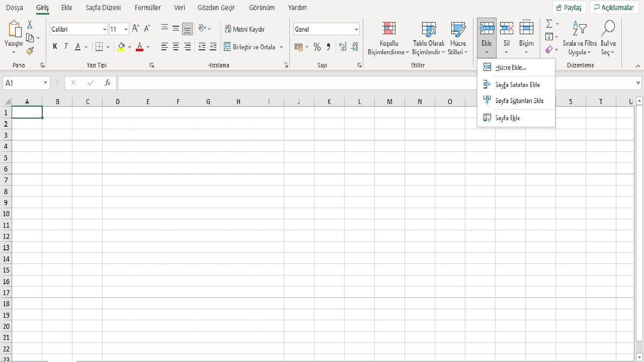Select the Format Painter (Biçim Boyacısı) icon
This screenshot has height=362, width=644.
[x=31, y=51]
